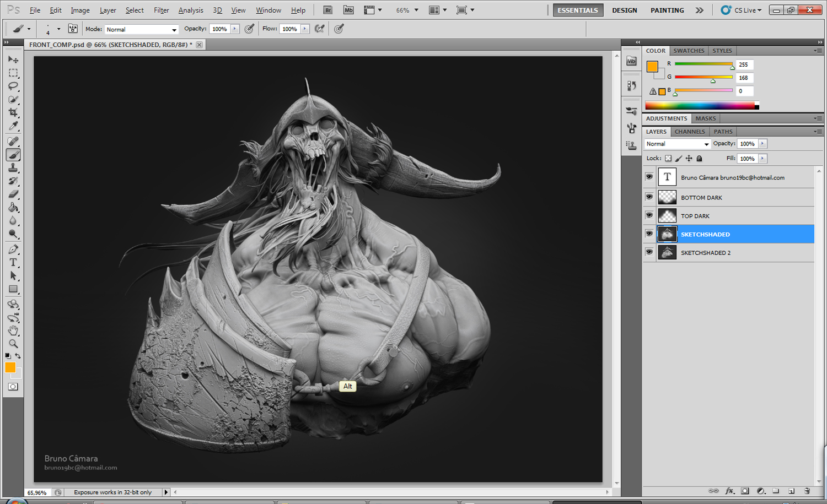The width and height of the screenshot is (827, 504).
Task: Switch to the Channels tab
Action: (690, 132)
